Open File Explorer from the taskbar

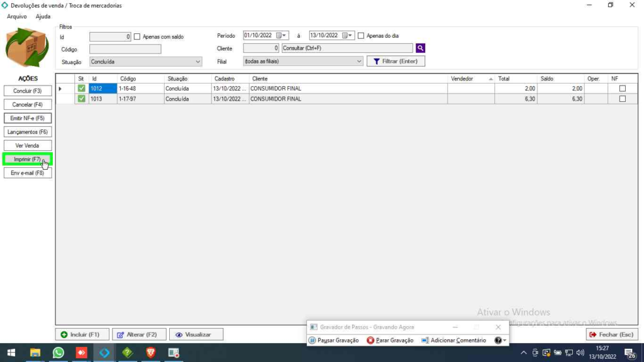pyautogui.click(x=35, y=353)
